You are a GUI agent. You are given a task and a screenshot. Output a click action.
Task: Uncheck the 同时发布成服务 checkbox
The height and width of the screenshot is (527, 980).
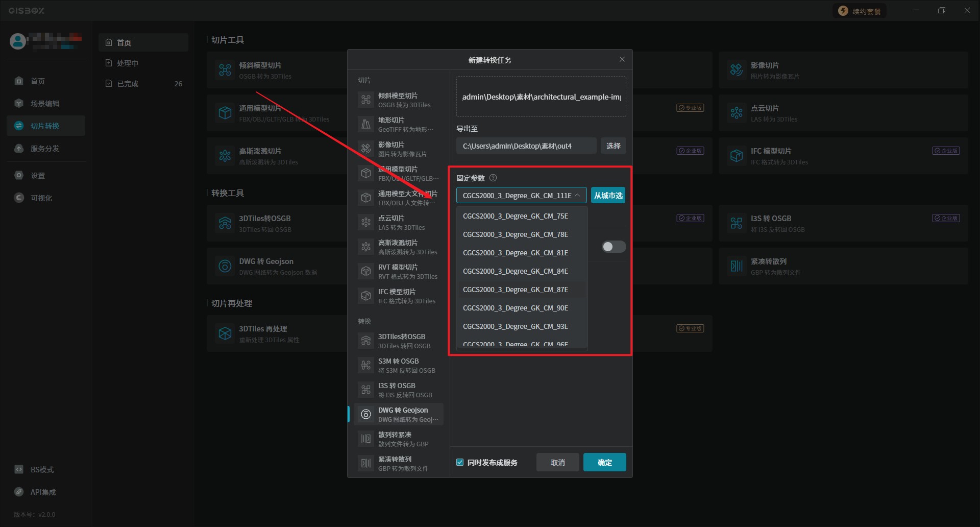tap(460, 463)
